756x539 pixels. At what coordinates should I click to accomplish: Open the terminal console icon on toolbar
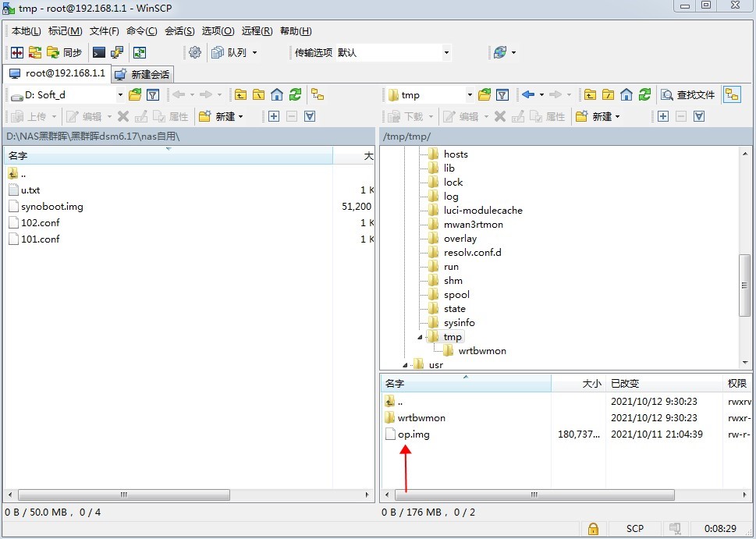coord(98,51)
